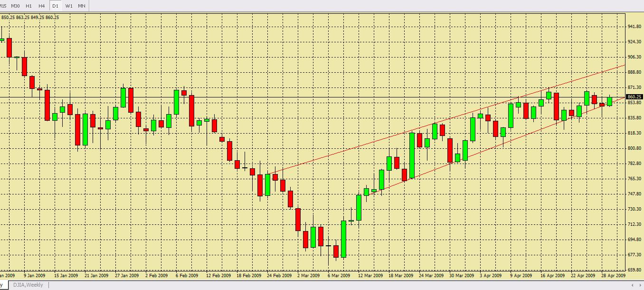Open the DJIA,Weekly chart tab

(28, 285)
